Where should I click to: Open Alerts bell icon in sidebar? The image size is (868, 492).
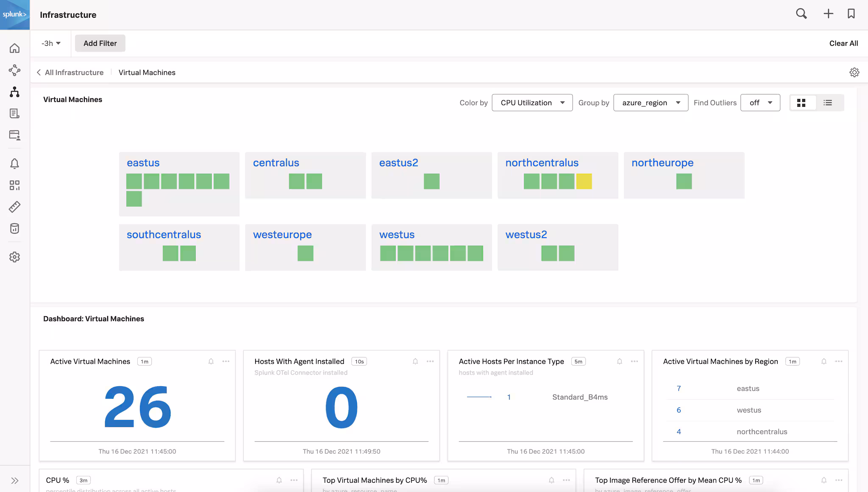click(15, 164)
